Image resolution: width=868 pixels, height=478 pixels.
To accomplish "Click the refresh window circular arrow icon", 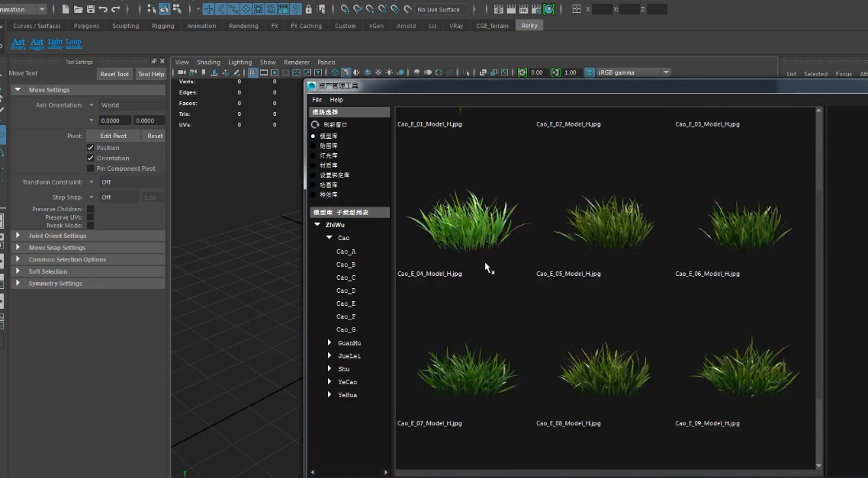I will tap(315, 124).
